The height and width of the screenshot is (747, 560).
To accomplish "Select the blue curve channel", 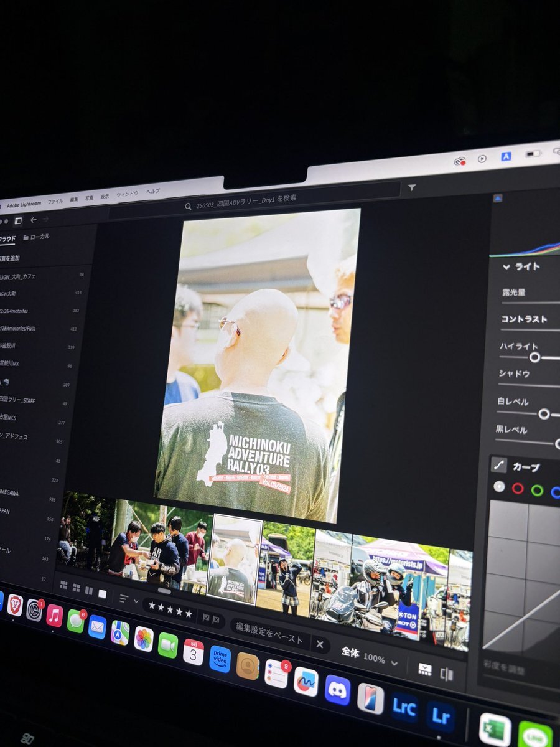I will pos(555,492).
